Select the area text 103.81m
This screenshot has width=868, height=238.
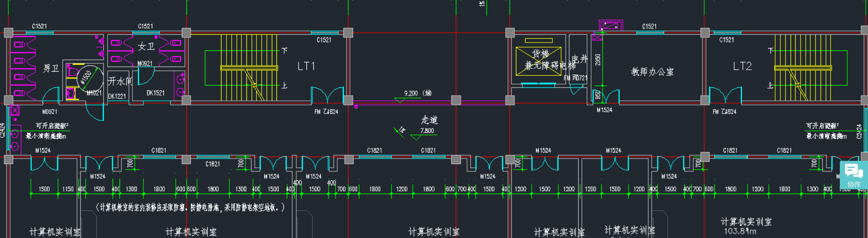pyautogui.click(x=740, y=231)
